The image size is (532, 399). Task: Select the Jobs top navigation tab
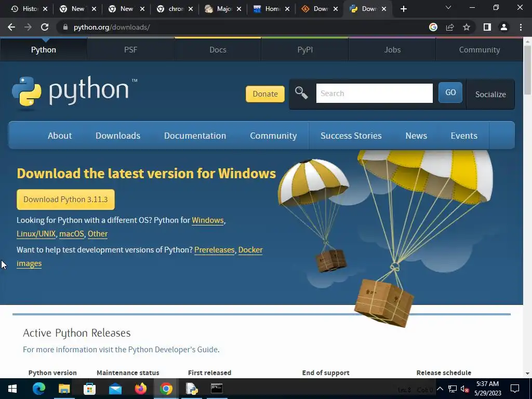click(392, 50)
